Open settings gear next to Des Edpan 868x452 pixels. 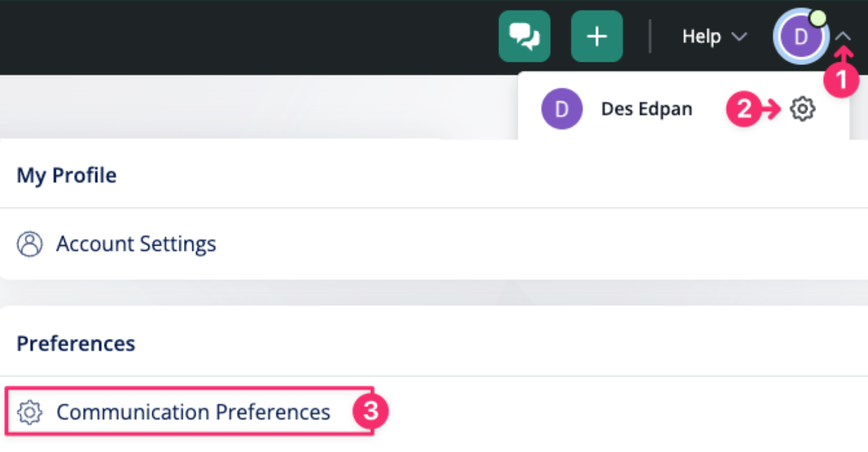(802, 109)
